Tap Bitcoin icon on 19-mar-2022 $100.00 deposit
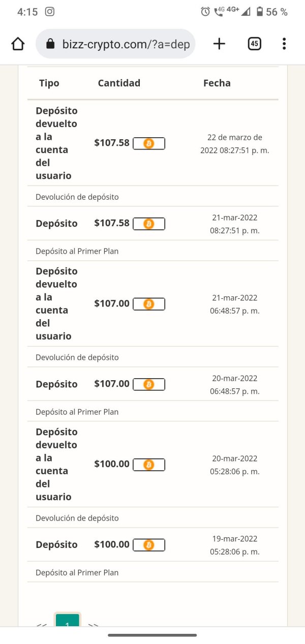 click(x=148, y=545)
